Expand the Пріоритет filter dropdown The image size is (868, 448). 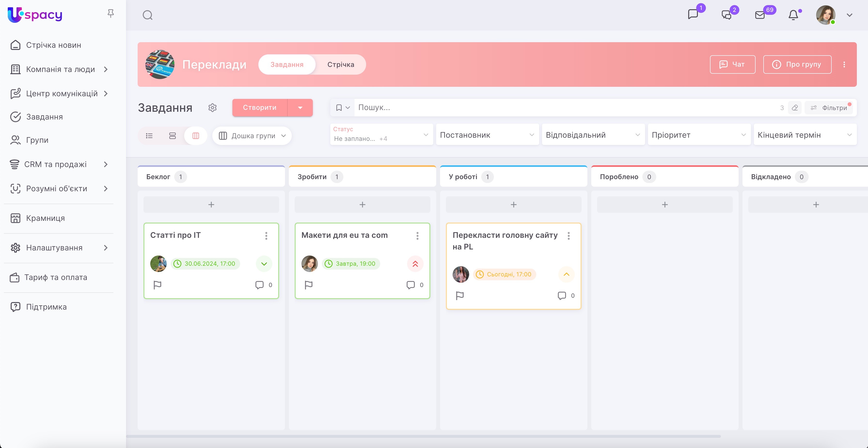[699, 135]
